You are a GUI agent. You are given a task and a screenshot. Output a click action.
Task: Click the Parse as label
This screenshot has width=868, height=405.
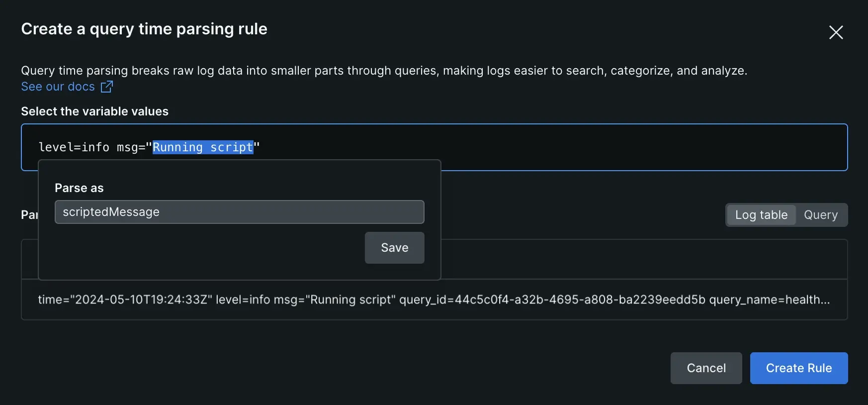(x=79, y=188)
